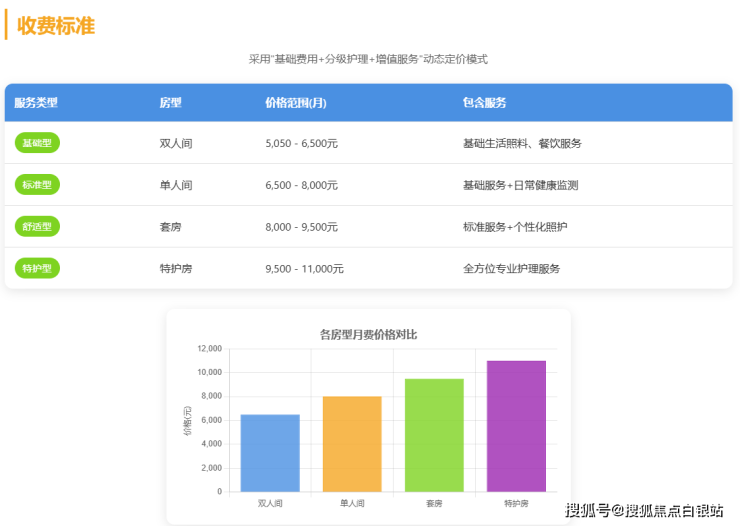The height and width of the screenshot is (526, 740).
Task: Click the green 基础型 badge
Action: click(x=37, y=143)
